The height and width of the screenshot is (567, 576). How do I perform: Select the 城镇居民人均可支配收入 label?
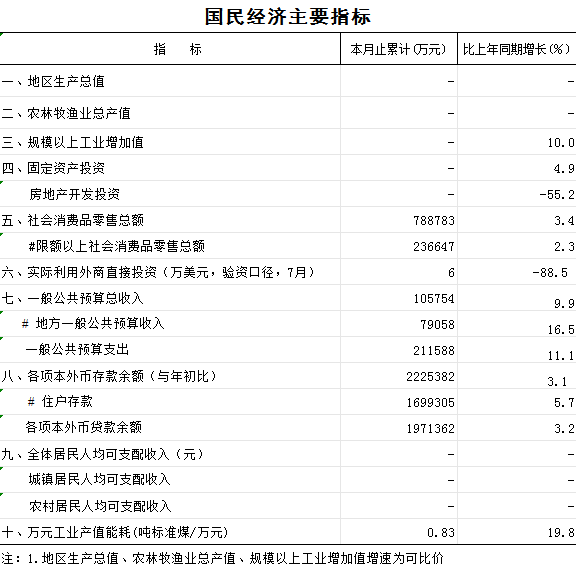pos(100,479)
